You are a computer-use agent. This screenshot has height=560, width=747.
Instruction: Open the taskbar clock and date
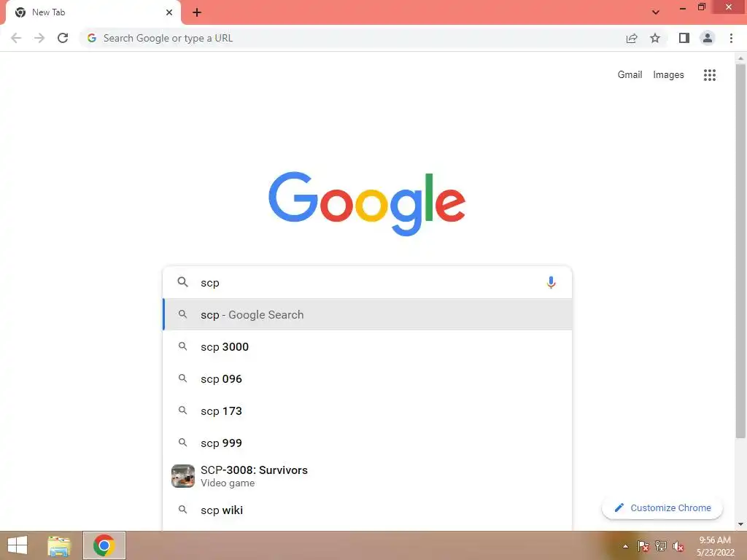(715, 546)
